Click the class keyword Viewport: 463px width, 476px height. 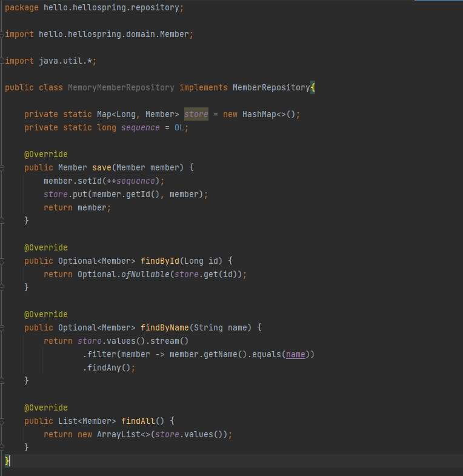tap(51, 88)
